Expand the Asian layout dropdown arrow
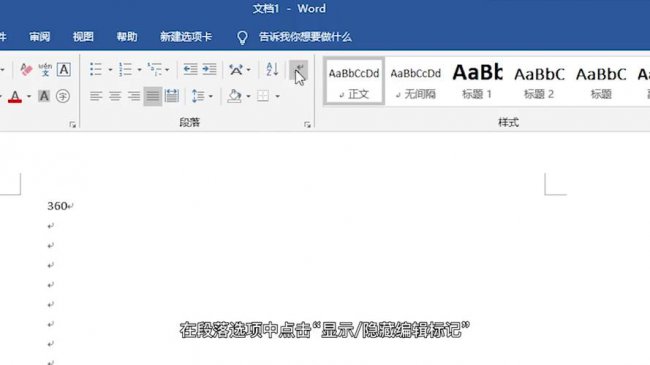This screenshot has width=650, height=365. (x=248, y=70)
